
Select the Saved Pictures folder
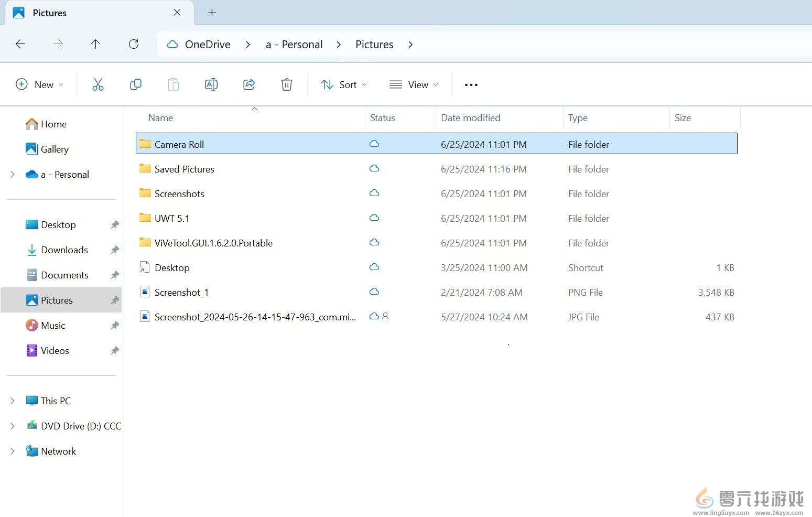tap(184, 169)
